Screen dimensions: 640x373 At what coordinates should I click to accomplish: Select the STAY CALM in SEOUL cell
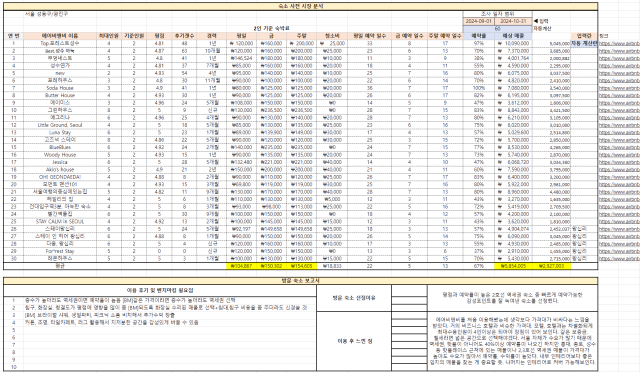coord(60,222)
